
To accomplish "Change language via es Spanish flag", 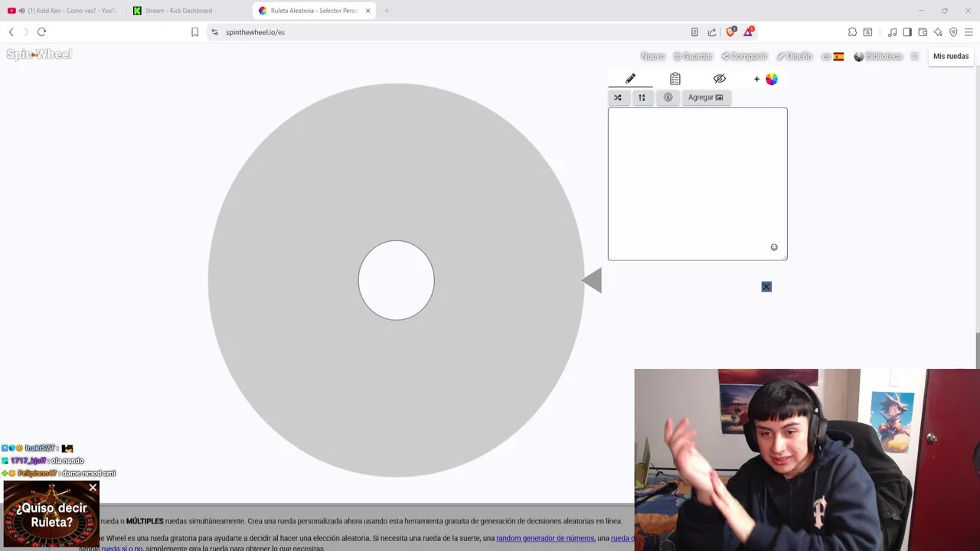I will pyautogui.click(x=832, y=56).
